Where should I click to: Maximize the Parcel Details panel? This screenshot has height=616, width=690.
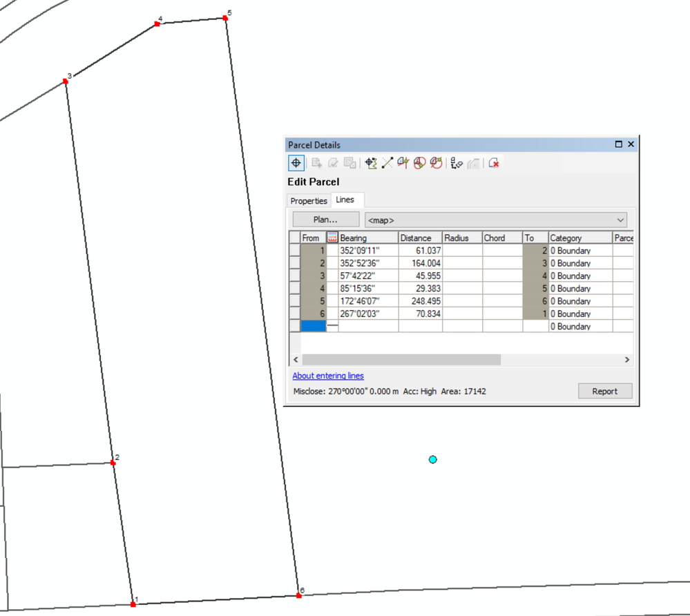pyautogui.click(x=618, y=144)
